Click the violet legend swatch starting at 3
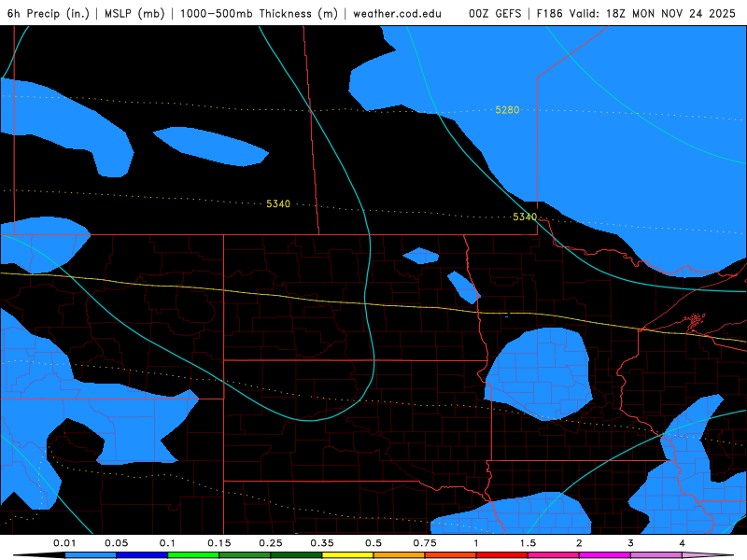The width and height of the screenshot is (747, 560). tap(656, 555)
